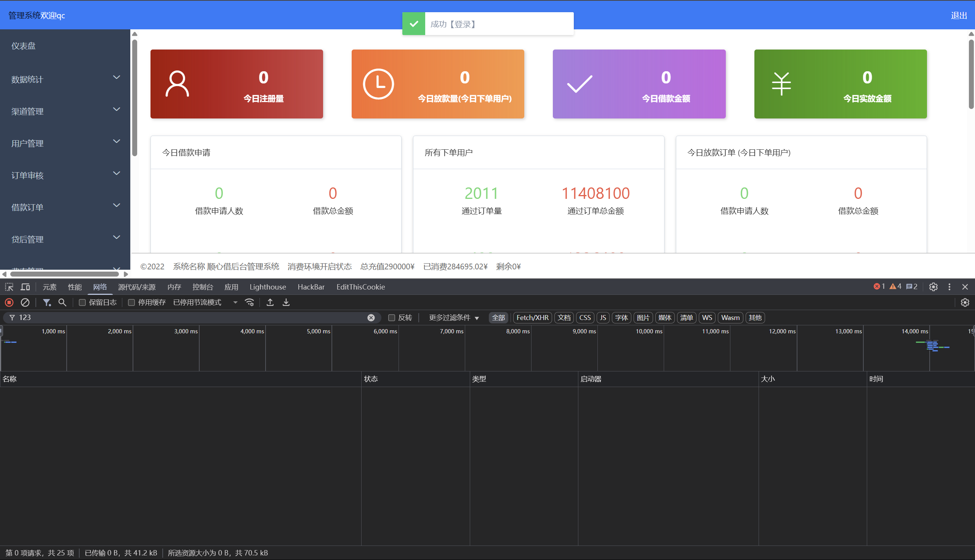Select the Fetch/XHR filter button
Screen dimensions: 975x560
(x=532, y=318)
